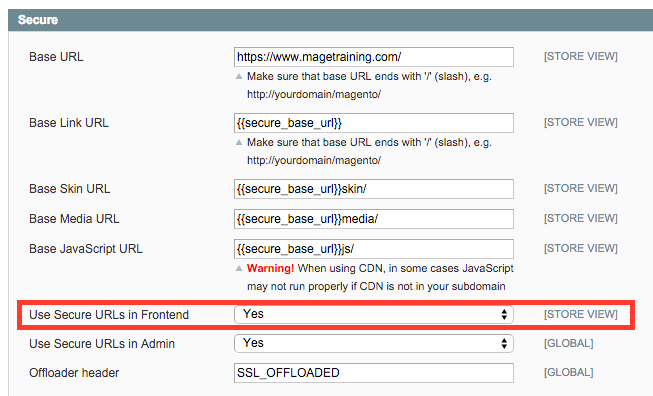The width and height of the screenshot is (653, 396).
Task: Collapse the Secure section header
Action: click(x=331, y=20)
